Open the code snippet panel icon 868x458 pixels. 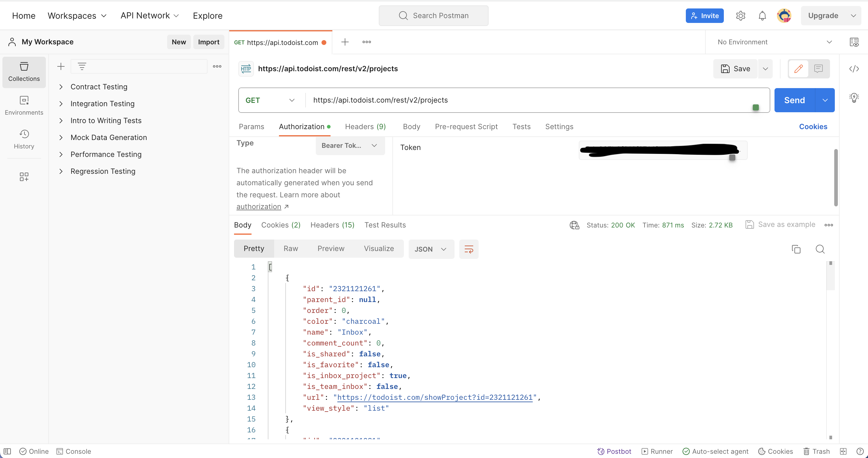click(854, 69)
